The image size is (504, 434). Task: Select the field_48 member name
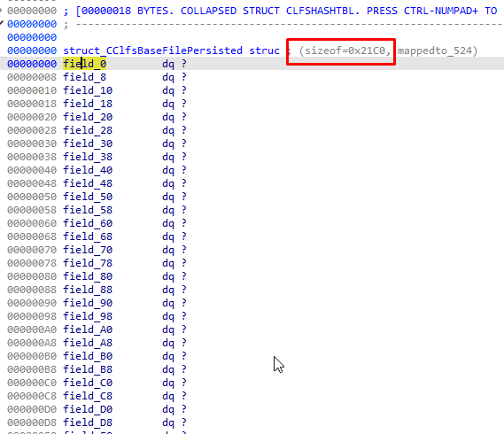coord(88,183)
